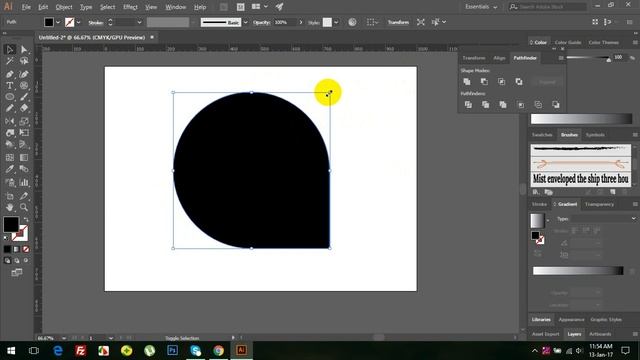Select the Mesh tool

pyautogui.click(x=10, y=158)
